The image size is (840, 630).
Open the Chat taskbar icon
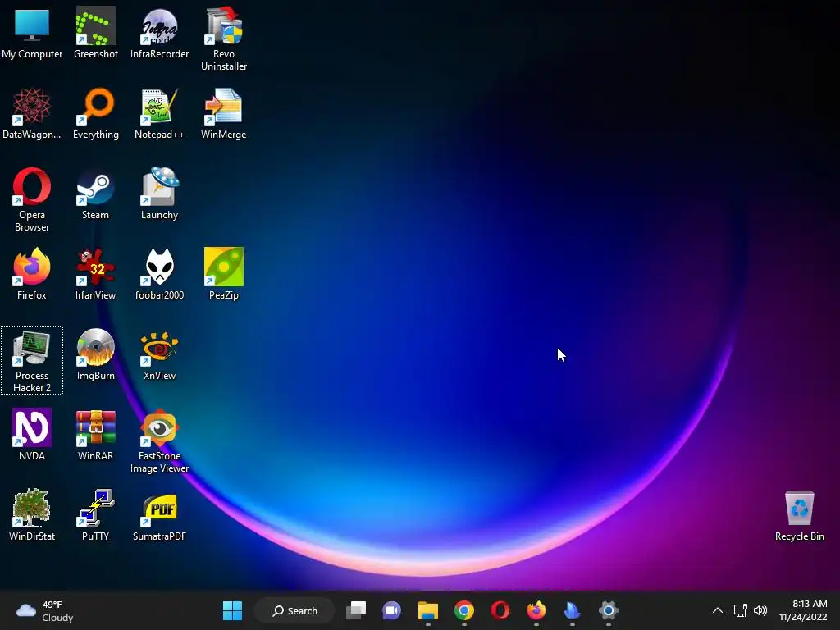tap(391, 610)
